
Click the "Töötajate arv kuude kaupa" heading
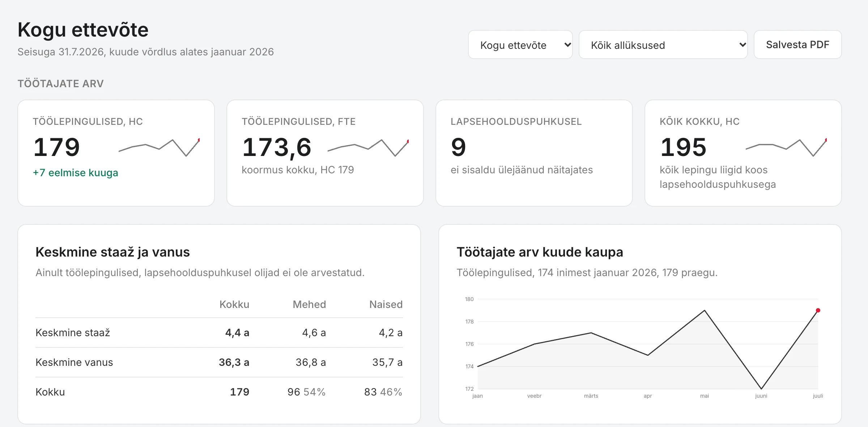tap(540, 252)
